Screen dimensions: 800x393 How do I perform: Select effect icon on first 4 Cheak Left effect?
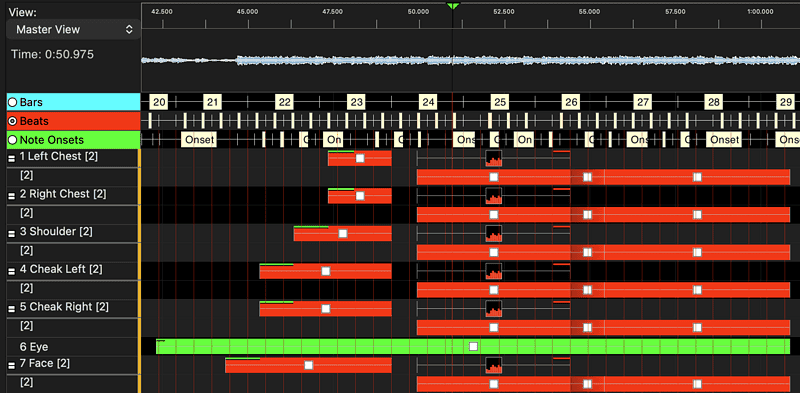[326, 271]
